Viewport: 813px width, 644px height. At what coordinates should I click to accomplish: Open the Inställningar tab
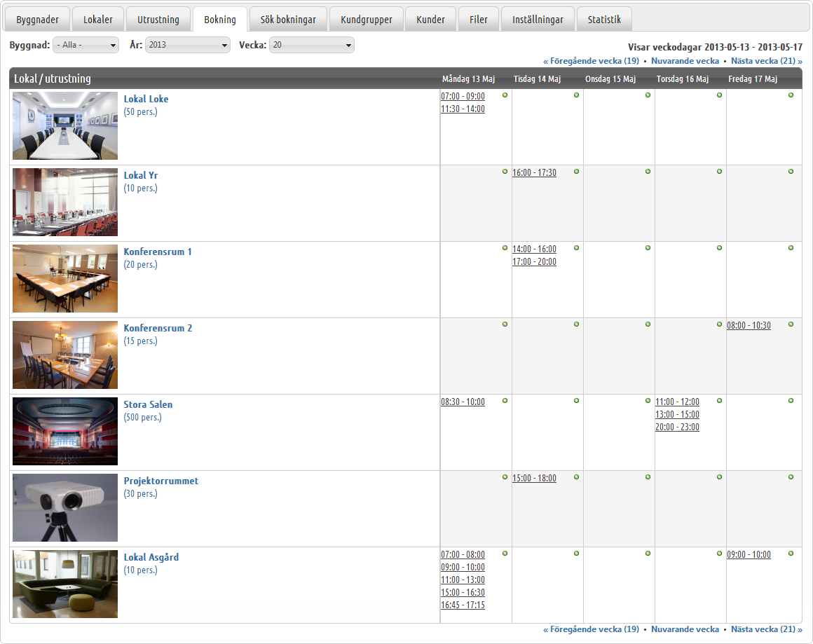coord(538,19)
